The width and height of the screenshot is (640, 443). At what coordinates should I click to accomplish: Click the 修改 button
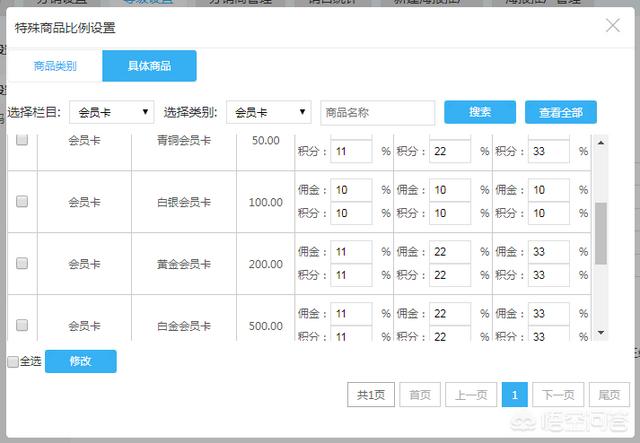[x=80, y=361]
